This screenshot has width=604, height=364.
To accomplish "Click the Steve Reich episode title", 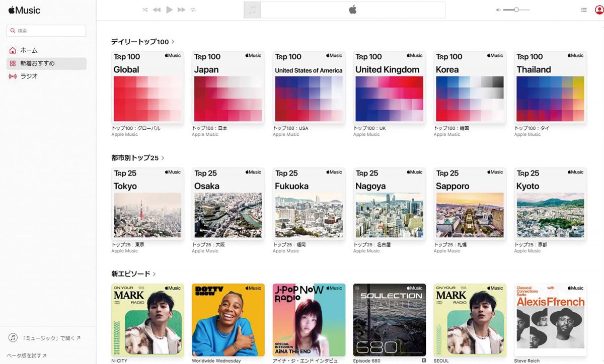I will (x=526, y=361).
